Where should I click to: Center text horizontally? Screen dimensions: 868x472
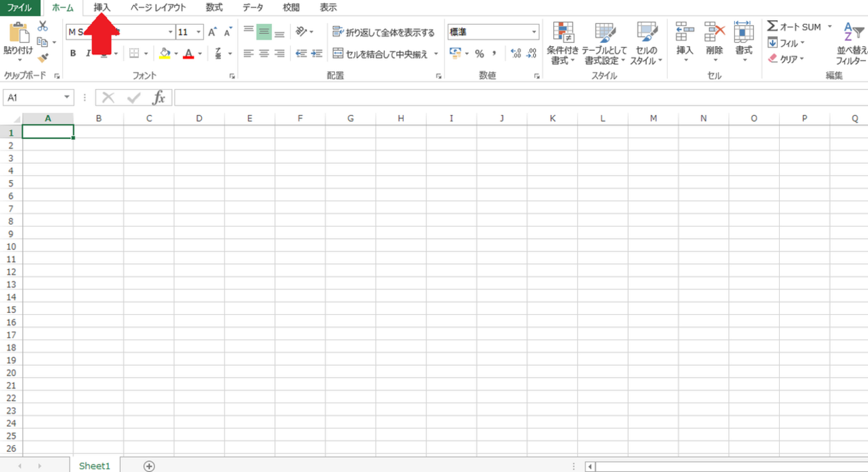(265, 53)
